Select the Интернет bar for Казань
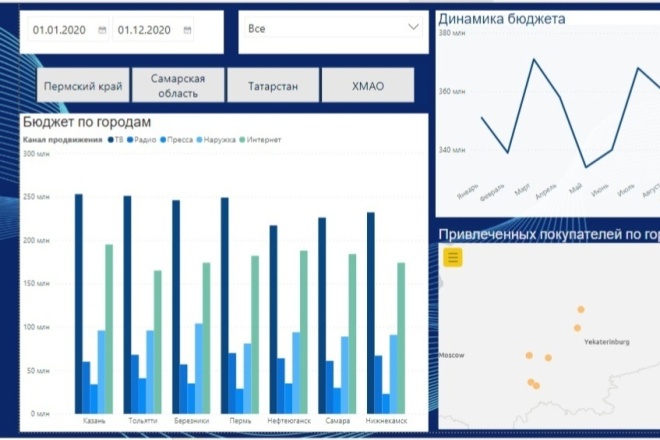The image size is (660, 440). (109, 329)
